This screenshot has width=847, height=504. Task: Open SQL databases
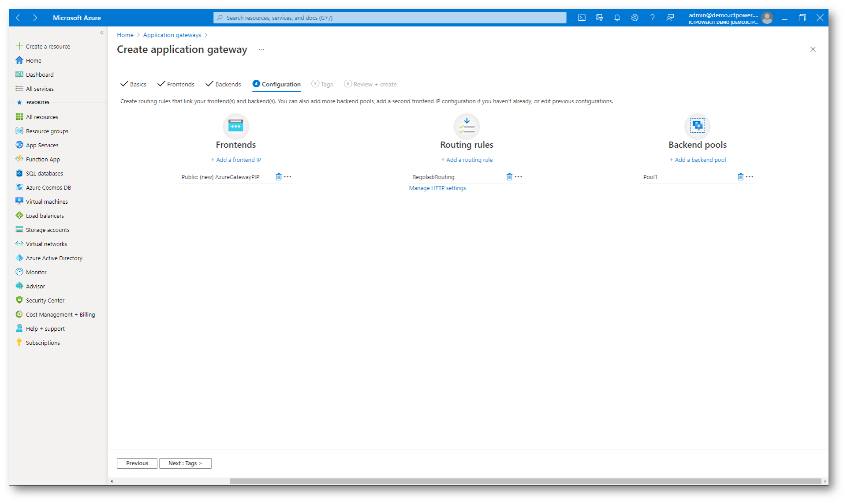(39, 173)
